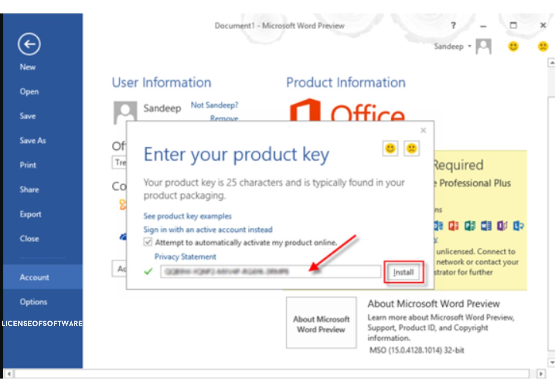
Task: Click the smiley feedback icon in title bar
Action: [x=513, y=47]
